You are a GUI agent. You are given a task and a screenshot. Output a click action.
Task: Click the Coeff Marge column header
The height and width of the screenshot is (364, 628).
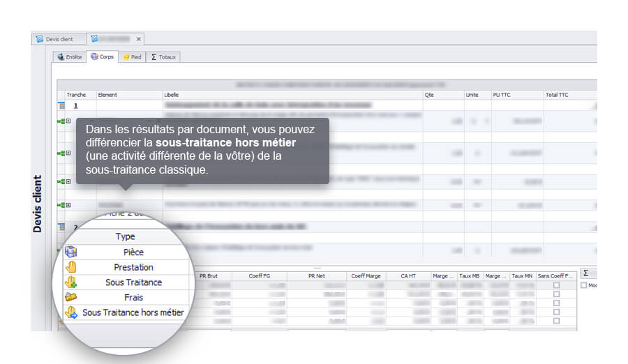coord(366,276)
